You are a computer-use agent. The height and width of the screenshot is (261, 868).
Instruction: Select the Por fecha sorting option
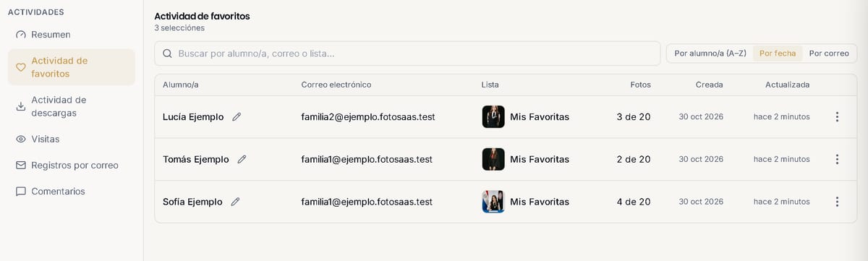tap(778, 54)
